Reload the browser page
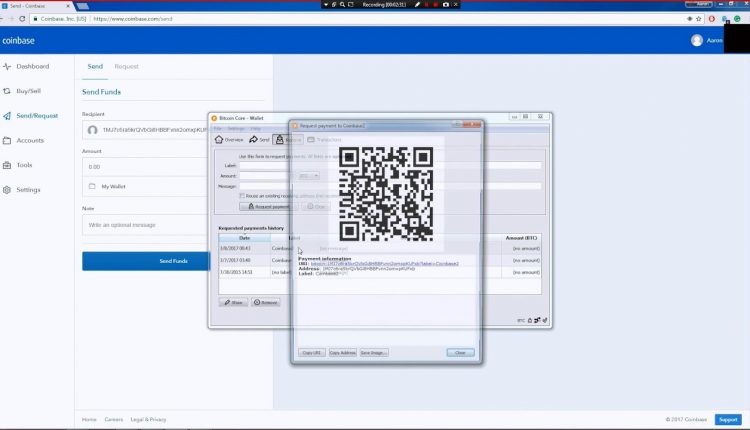The image size is (750, 430). 22,19
